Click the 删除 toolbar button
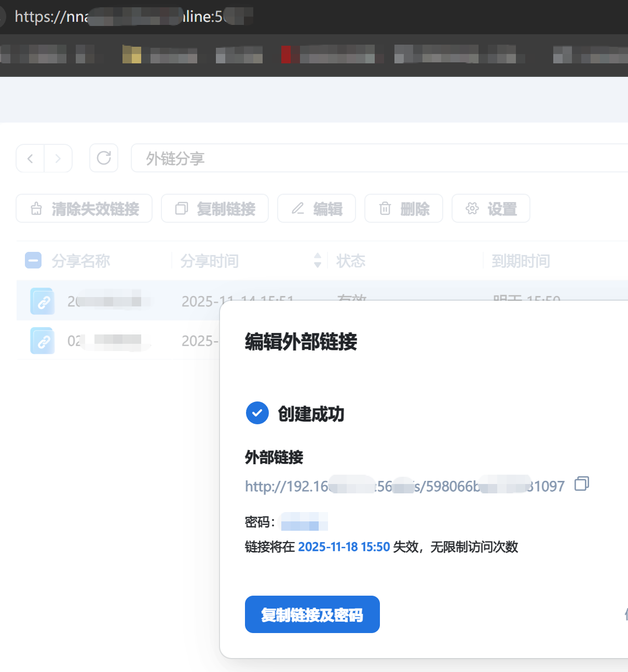Viewport: 628px width, 672px height. (404, 209)
